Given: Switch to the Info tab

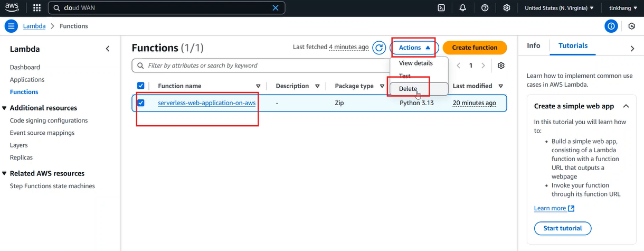Looking at the screenshot, I should (534, 45).
